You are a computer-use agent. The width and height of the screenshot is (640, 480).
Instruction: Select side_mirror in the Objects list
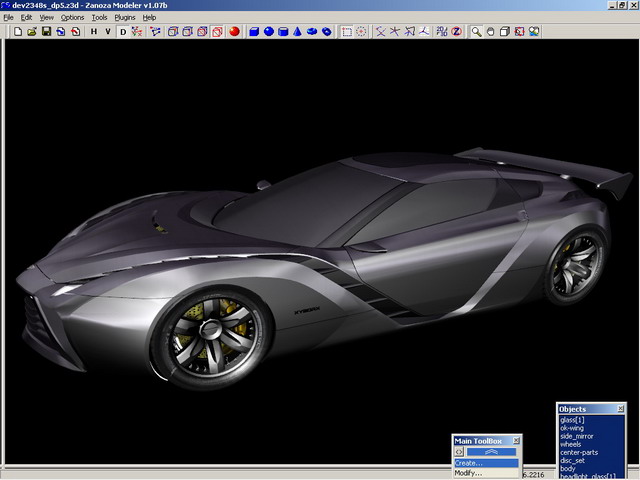tap(577, 436)
